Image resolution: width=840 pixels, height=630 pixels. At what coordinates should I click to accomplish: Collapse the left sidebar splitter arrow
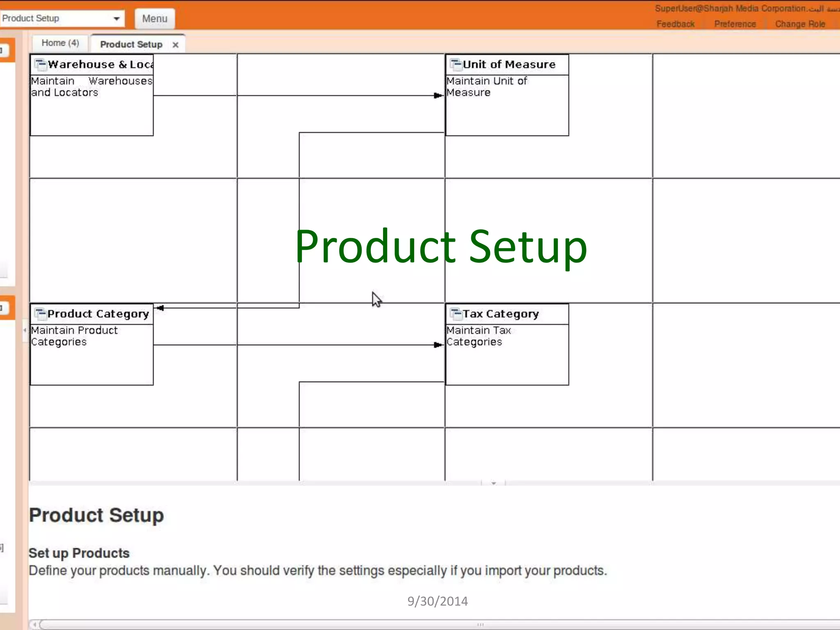coord(25,330)
